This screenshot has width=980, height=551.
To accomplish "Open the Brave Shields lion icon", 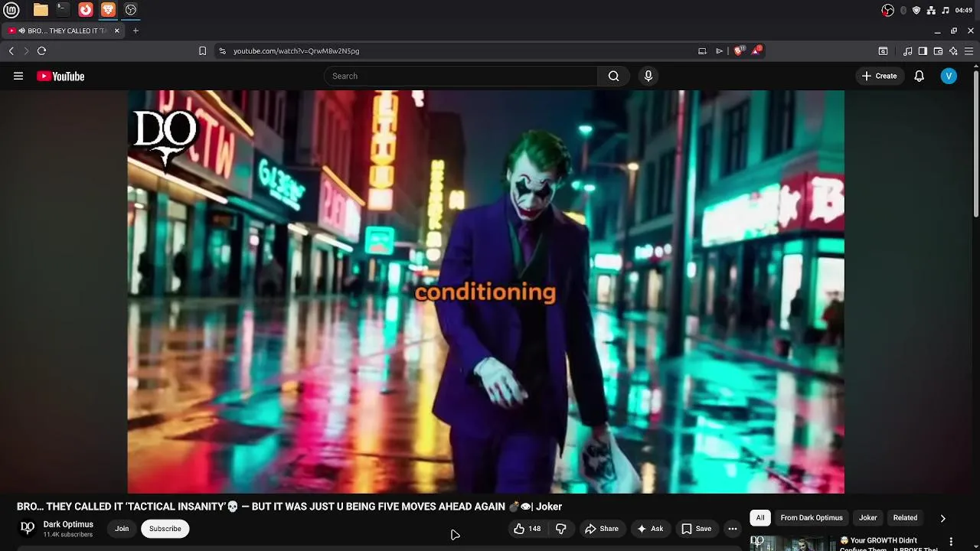I will click(x=739, y=51).
